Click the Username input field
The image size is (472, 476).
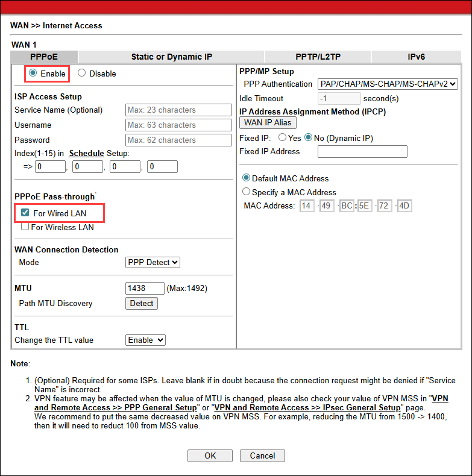[x=178, y=125]
